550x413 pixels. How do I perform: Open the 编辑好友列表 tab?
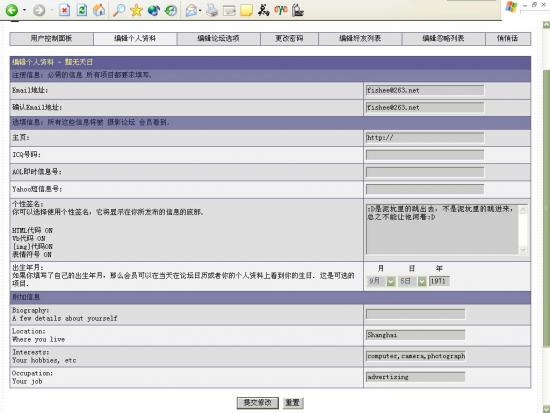[360, 39]
